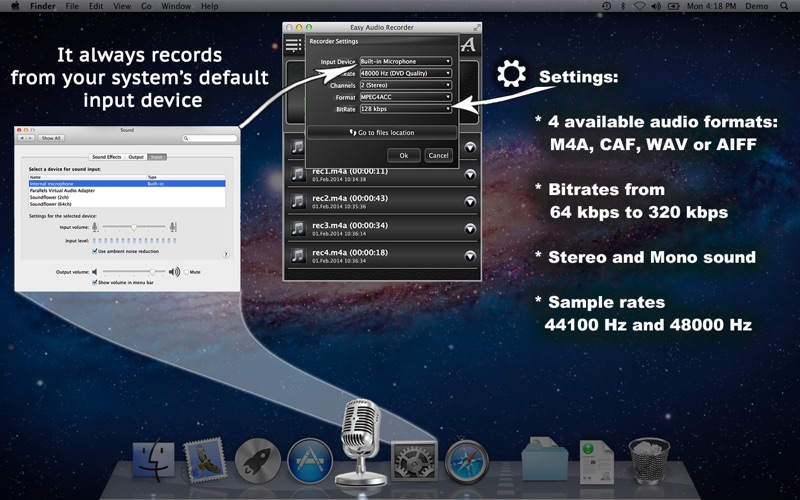This screenshot has height=500, width=800.
Task: Click the volume icon in the menu bar
Action: (x=656, y=6)
